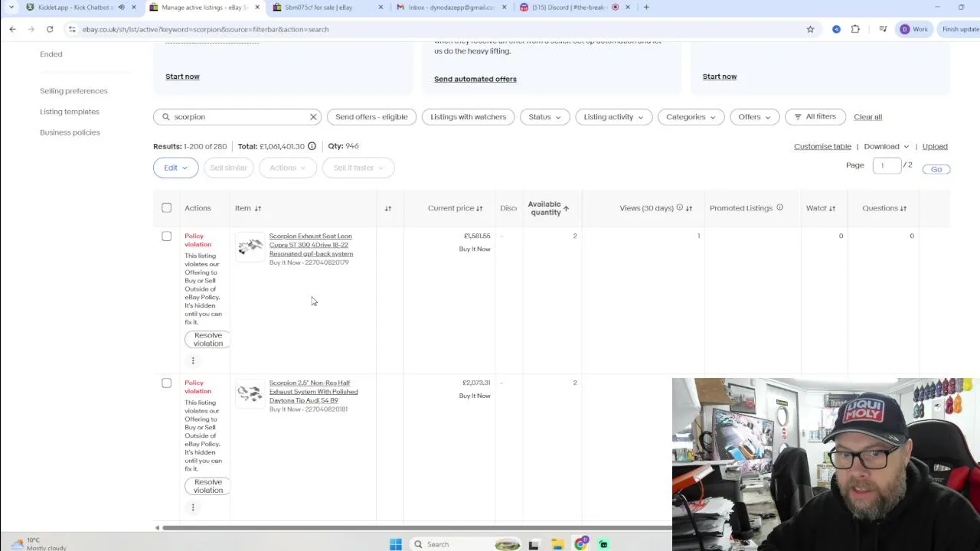Open the All filters button
Viewport: 980px width, 551px height.
click(815, 117)
